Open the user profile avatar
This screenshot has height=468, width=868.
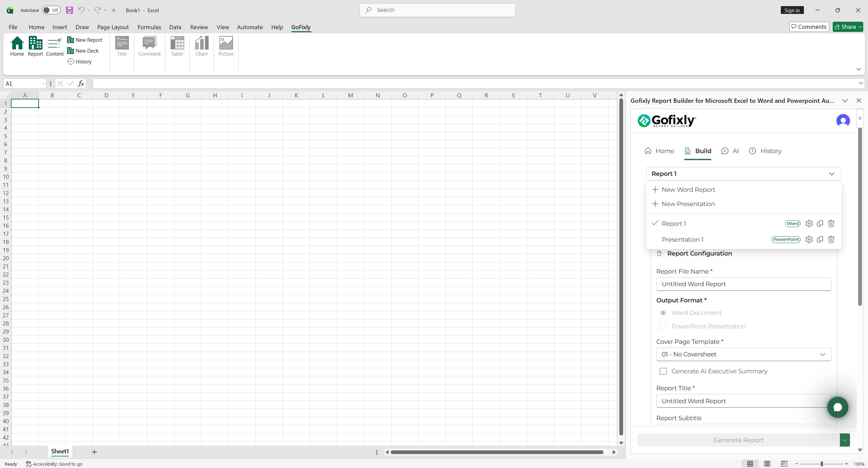[x=843, y=120]
